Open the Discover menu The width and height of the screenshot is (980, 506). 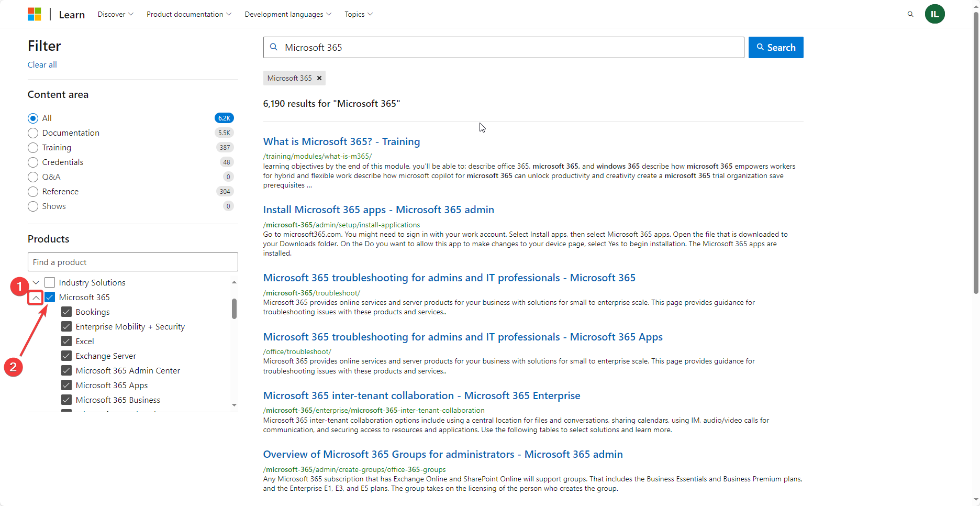115,14
